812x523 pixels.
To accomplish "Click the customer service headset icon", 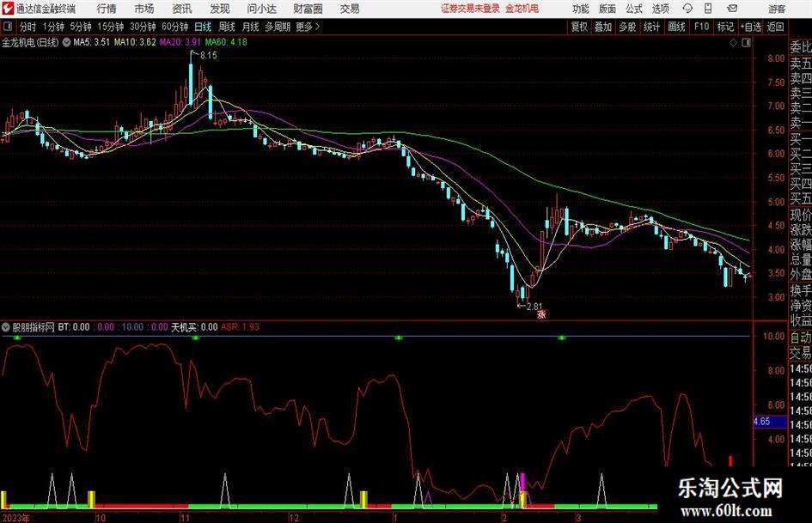I will [687, 9].
